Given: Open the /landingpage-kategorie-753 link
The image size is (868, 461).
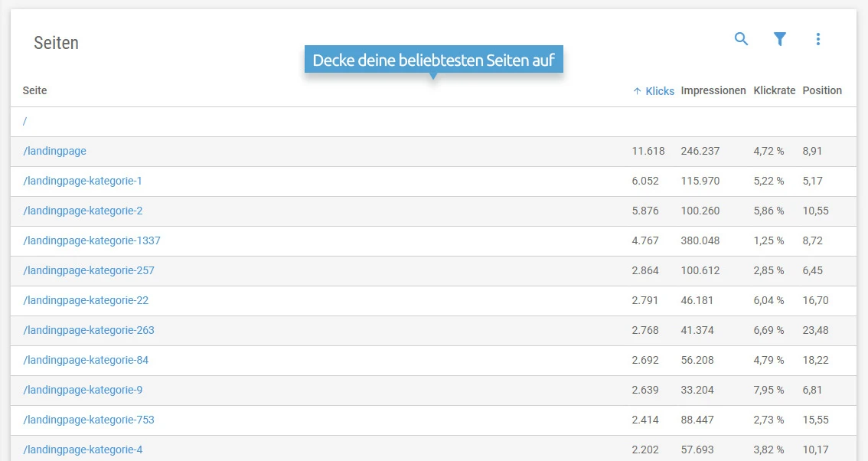Looking at the screenshot, I should pyautogui.click(x=89, y=420).
